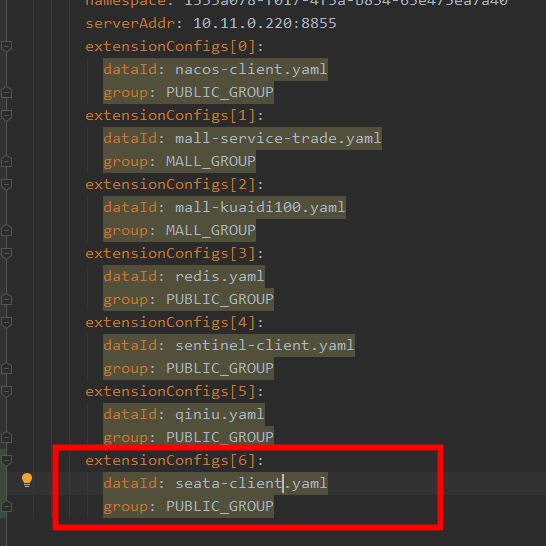This screenshot has width=546, height=546.
Task: Collapse the extensionConfigs[1] fold marker
Action: [x=6, y=115]
